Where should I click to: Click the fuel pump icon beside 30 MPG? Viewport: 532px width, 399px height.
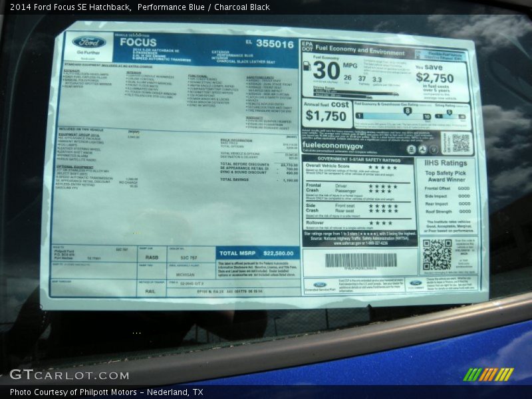[307, 66]
